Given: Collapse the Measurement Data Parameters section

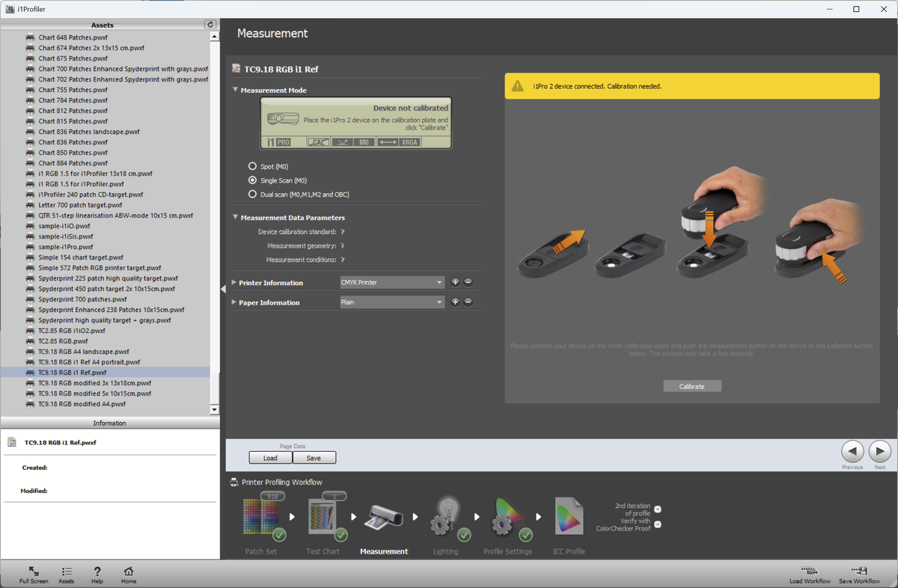Looking at the screenshot, I should [x=235, y=218].
